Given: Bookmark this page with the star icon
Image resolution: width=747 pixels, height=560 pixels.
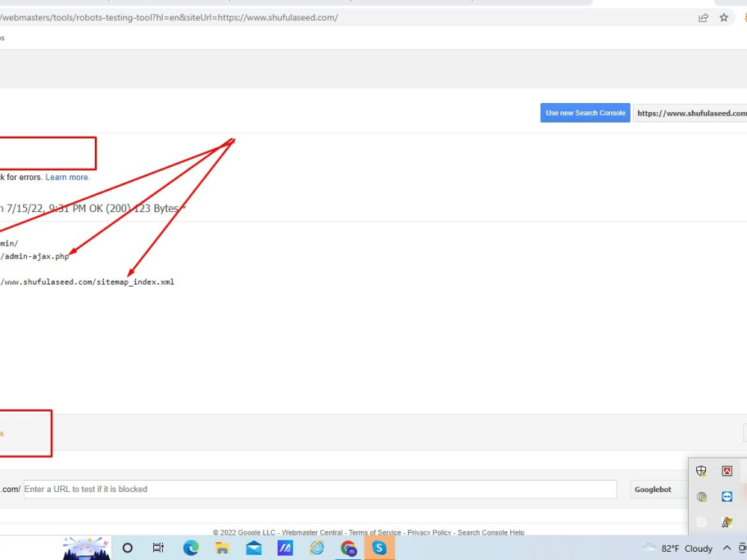Looking at the screenshot, I should pyautogui.click(x=724, y=18).
